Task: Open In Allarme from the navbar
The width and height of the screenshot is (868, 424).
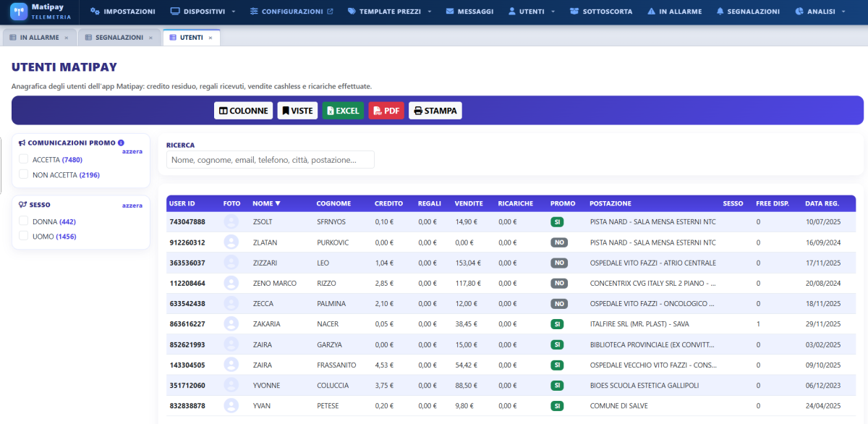Action: pos(675,12)
